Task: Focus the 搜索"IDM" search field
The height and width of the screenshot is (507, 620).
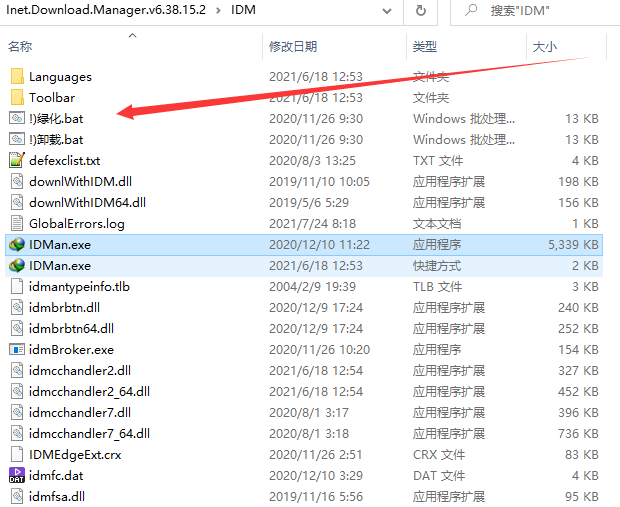Action: (535, 11)
